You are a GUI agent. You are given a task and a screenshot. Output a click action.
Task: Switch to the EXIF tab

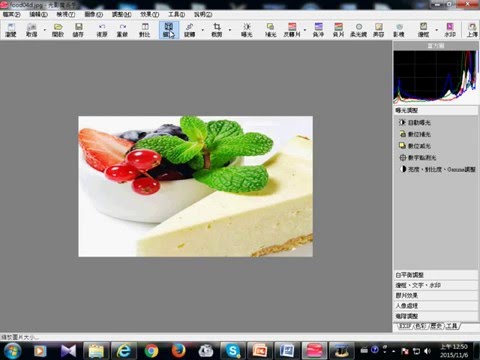tap(405, 326)
